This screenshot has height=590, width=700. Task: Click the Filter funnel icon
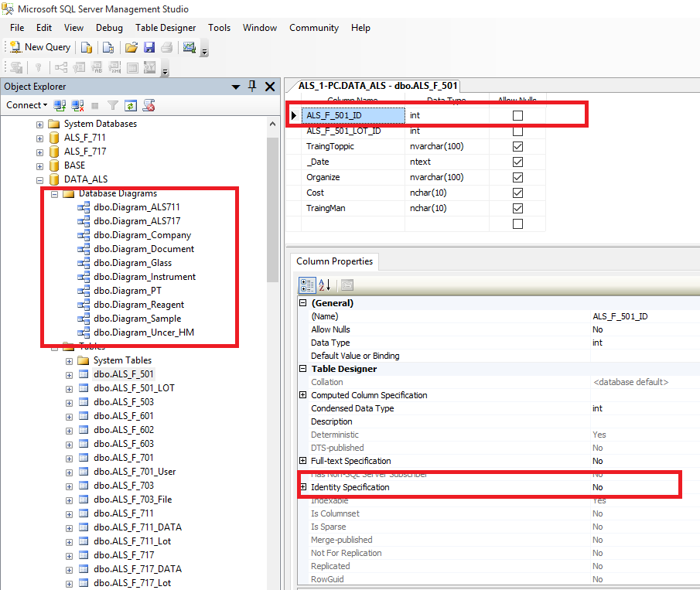[113, 105]
